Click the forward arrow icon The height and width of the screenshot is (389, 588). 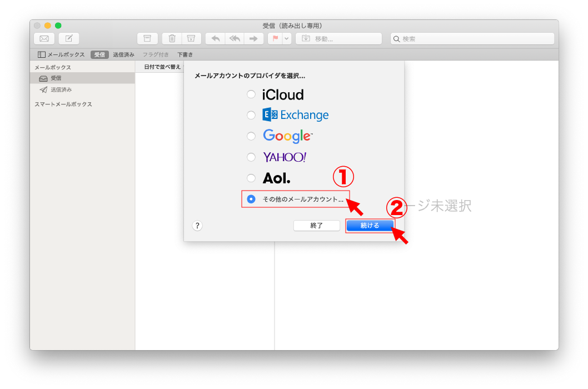253,38
